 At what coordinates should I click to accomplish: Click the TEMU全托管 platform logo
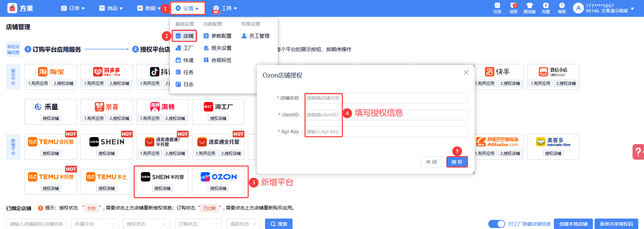point(51,142)
